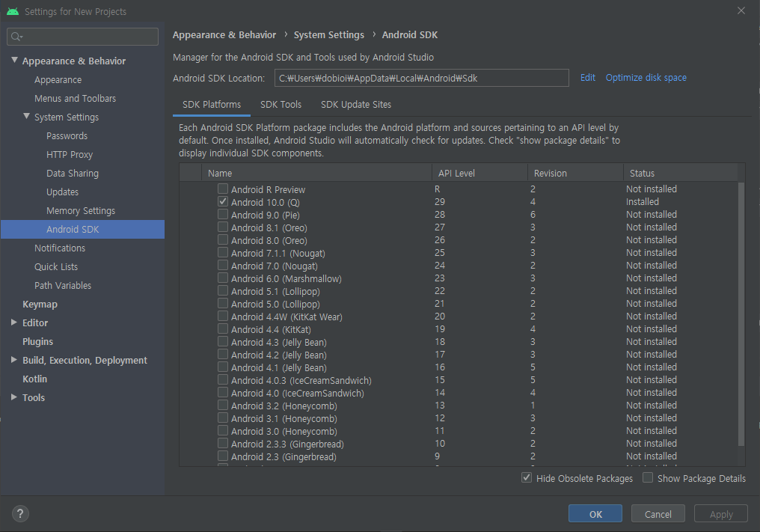Click the SDK platforms list vertical scrollbar
Screen dimensions: 760x532
[741, 314]
